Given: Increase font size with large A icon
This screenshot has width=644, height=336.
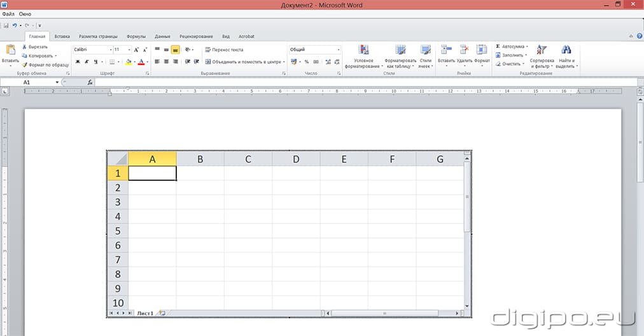Looking at the screenshot, I should coord(137,50).
